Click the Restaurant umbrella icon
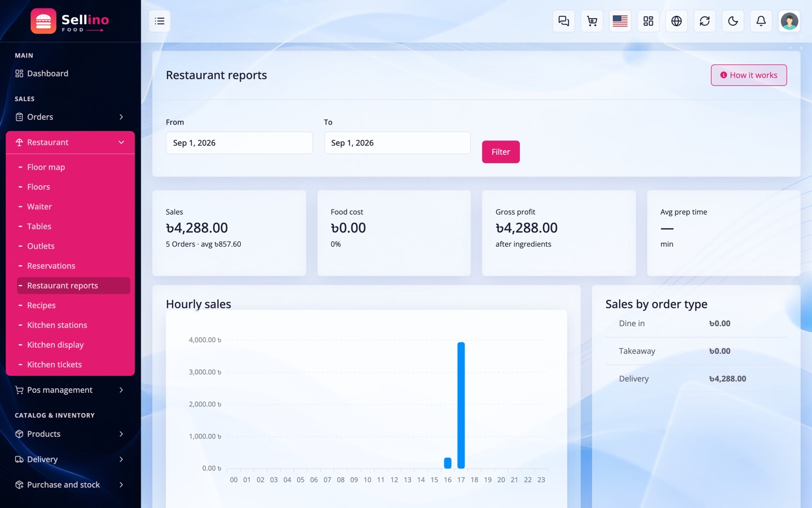 point(19,142)
